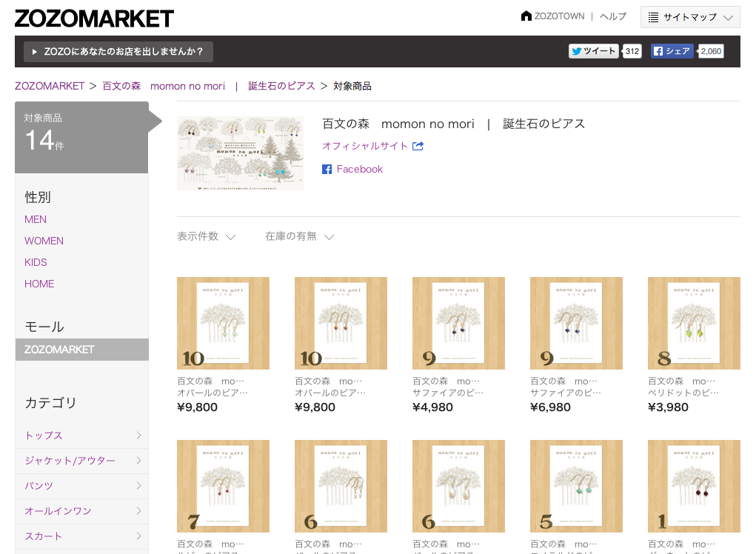
Task: Click 誕生石のピアス breadcrumb link
Action: pyautogui.click(x=281, y=86)
